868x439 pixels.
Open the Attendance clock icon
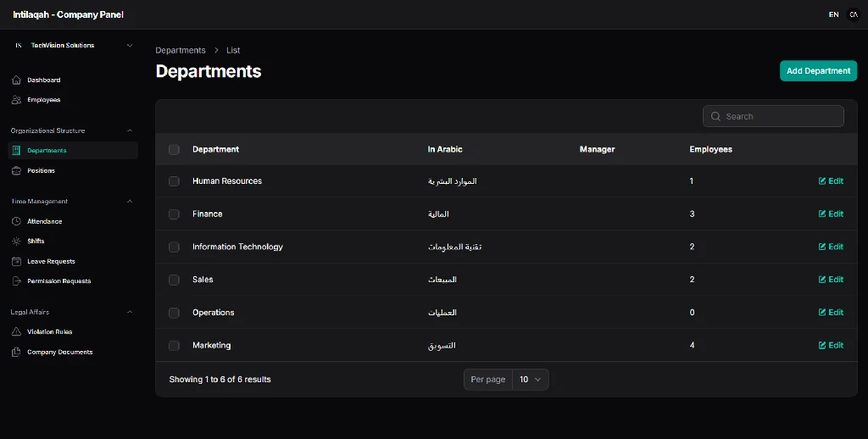point(16,221)
